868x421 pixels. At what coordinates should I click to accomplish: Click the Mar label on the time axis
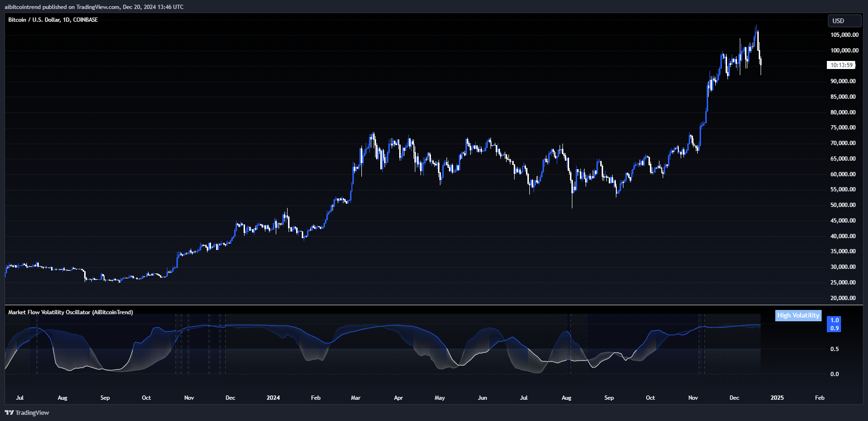[356, 398]
